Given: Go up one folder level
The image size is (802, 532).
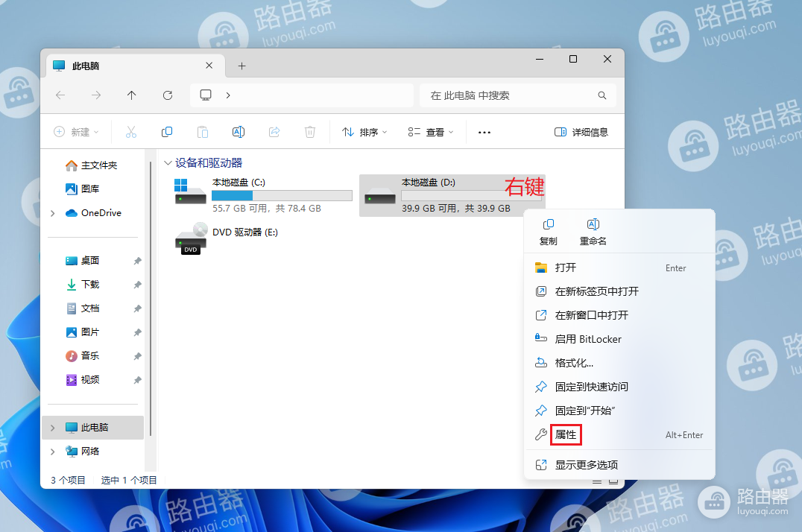Looking at the screenshot, I should pyautogui.click(x=131, y=95).
